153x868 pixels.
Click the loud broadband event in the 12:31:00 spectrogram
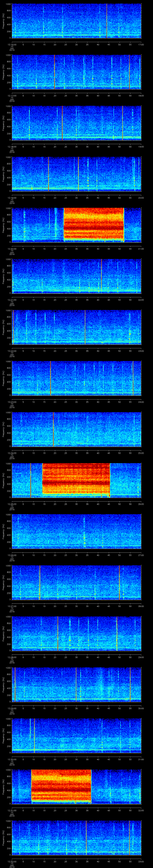pos(61,785)
